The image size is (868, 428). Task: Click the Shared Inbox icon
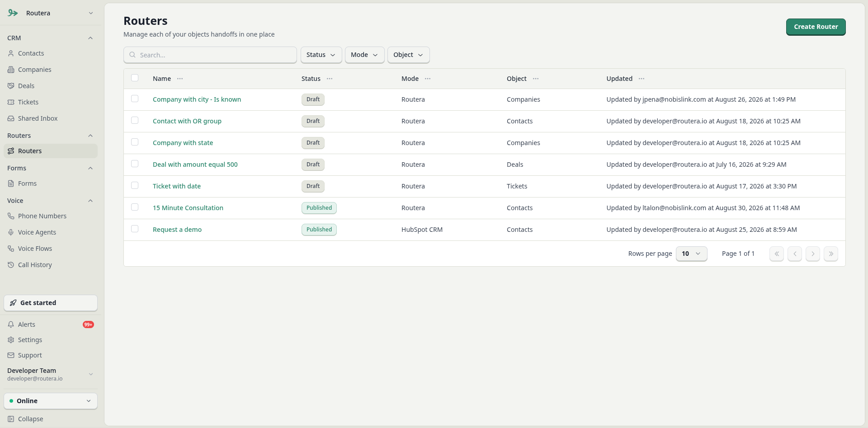[x=11, y=118]
